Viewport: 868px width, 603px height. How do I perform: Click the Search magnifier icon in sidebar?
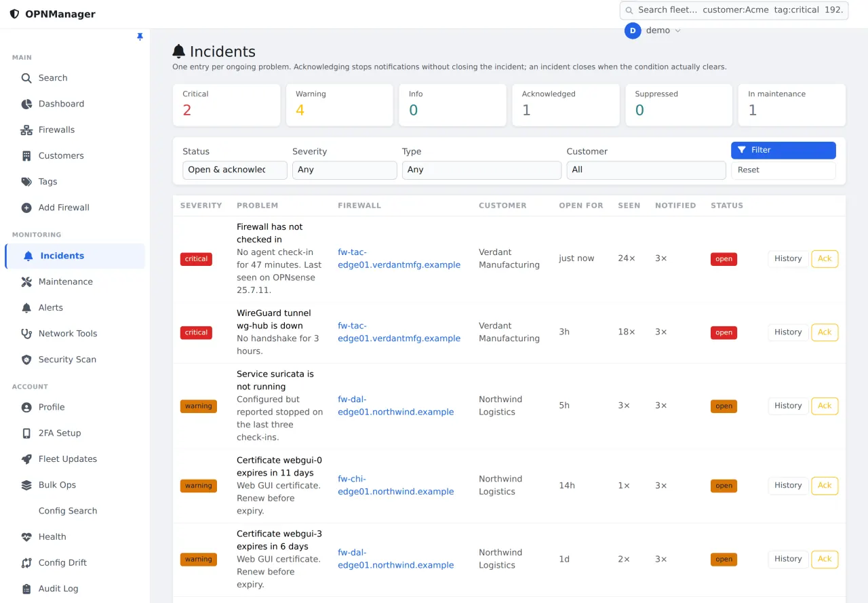[x=26, y=78]
